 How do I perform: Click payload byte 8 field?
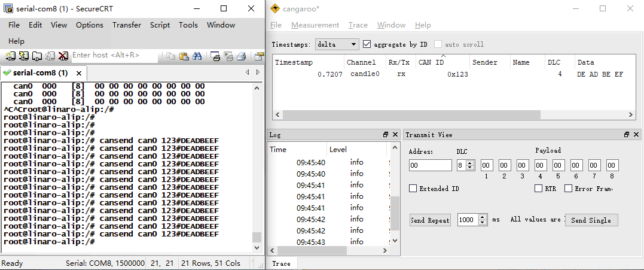click(612, 165)
